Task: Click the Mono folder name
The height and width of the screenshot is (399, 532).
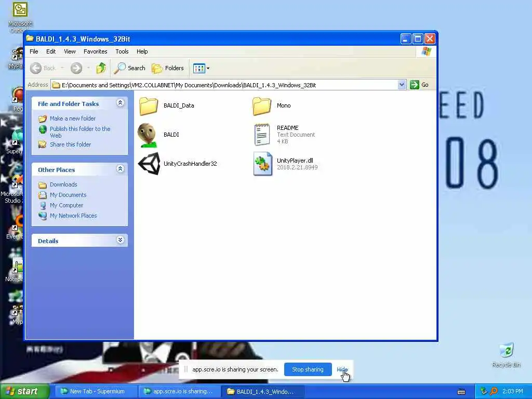Action: coord(284,105)
